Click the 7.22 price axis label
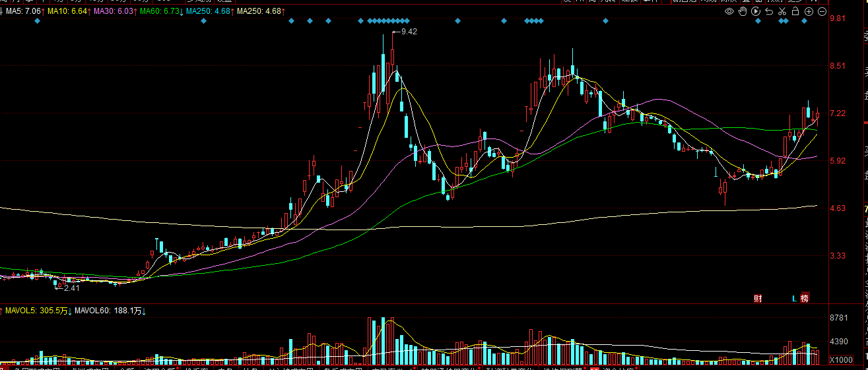 (x=838, y=113)
